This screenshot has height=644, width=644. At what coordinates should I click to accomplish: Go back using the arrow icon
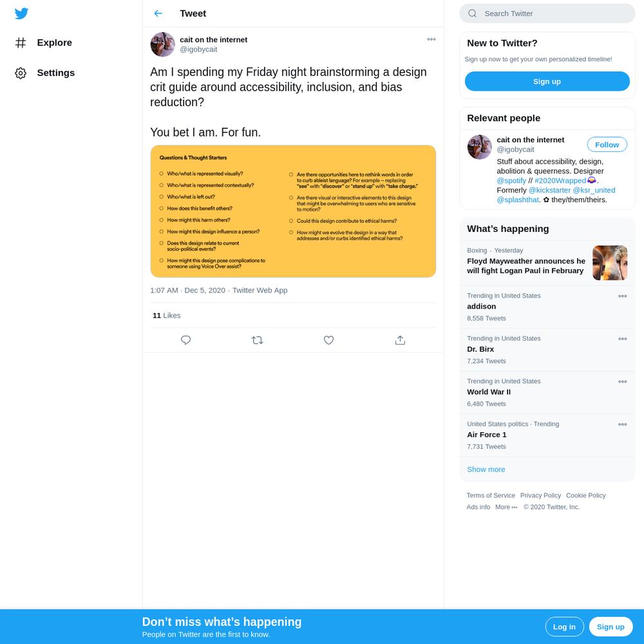[x=158, y=14]
